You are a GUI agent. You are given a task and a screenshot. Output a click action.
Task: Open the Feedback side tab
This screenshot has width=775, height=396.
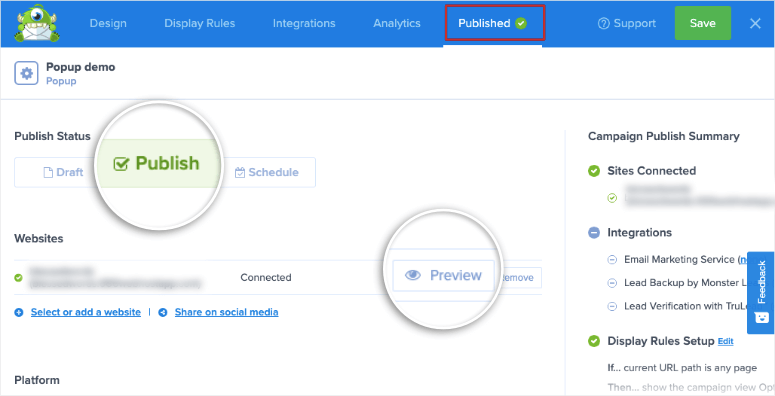click(761, 293)
